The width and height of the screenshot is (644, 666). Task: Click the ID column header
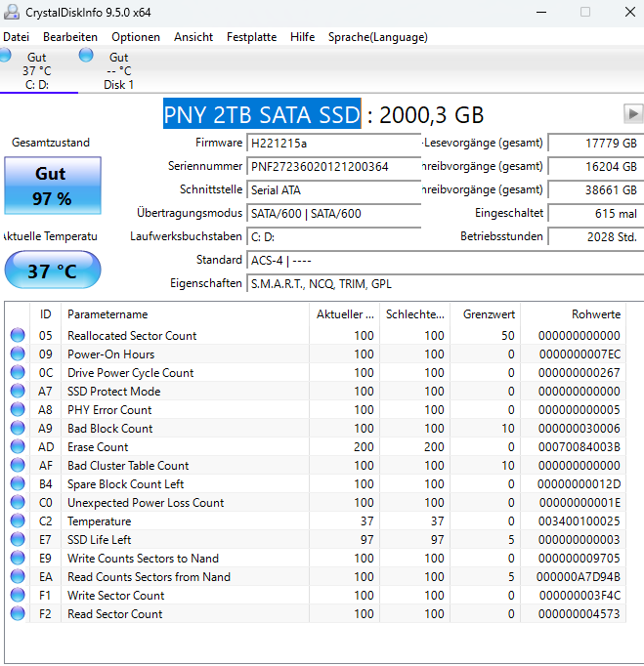click(46, 314)
